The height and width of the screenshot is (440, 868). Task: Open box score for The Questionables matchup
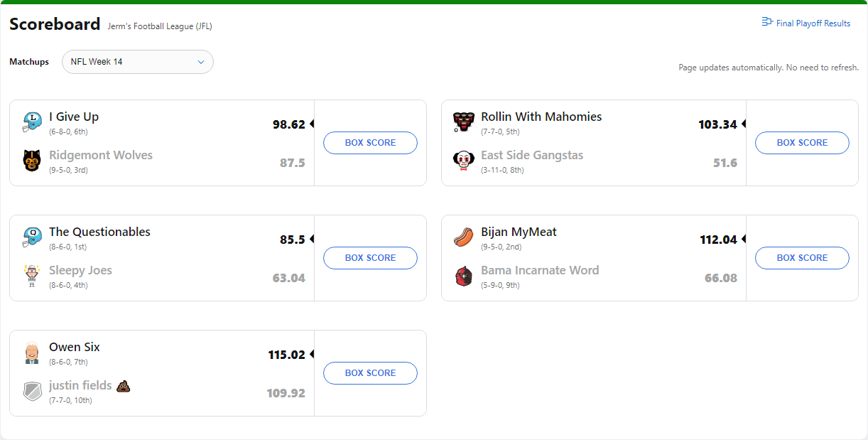(370, 258)
